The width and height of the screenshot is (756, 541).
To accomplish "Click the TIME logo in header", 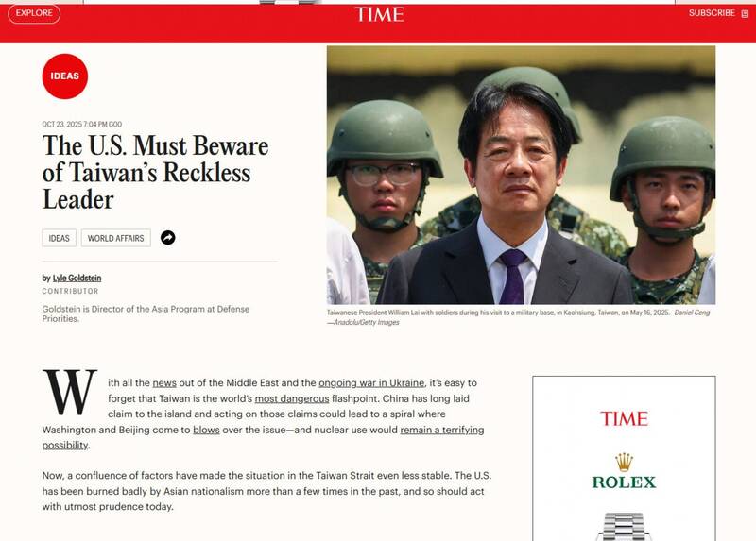I will point(379,14).
